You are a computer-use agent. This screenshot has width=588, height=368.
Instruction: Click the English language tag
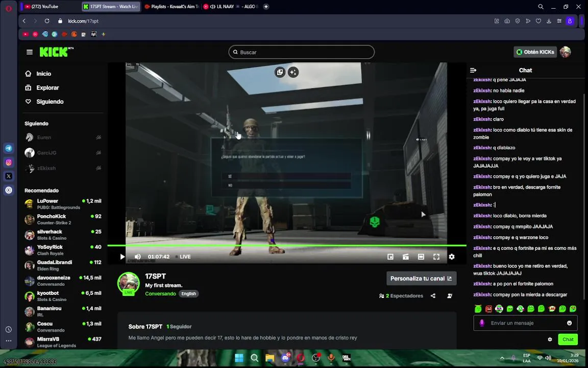(x=189, y=294)
